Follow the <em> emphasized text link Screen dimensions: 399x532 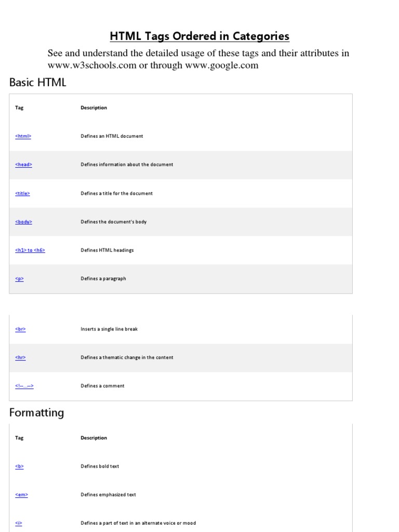[21, 495]
